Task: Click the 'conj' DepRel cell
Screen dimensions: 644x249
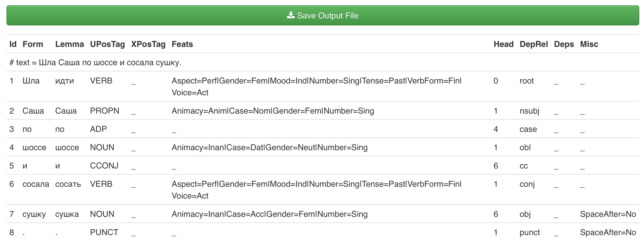Action: pyautogui.click(x=527, y=184)
